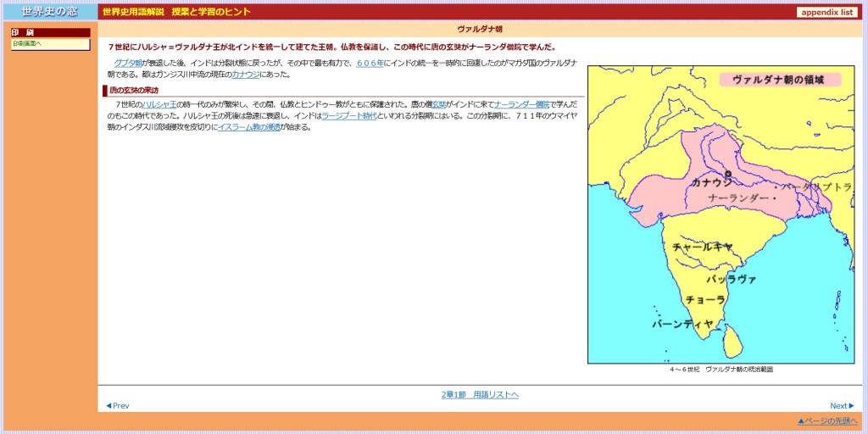This screenshot has height=434, width=868.
Task: Open the 玄奘 link
Action: pyautogui.click(x=439, y=103)
